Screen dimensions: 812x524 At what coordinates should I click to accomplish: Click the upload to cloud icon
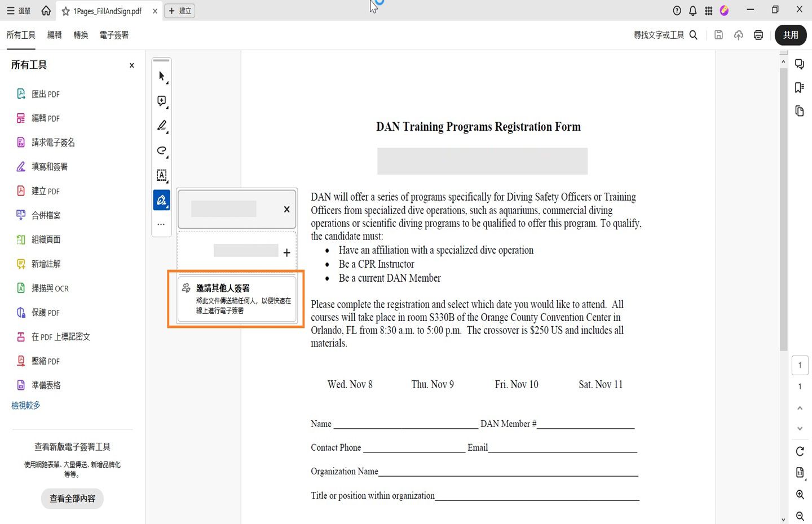(739, 35)
